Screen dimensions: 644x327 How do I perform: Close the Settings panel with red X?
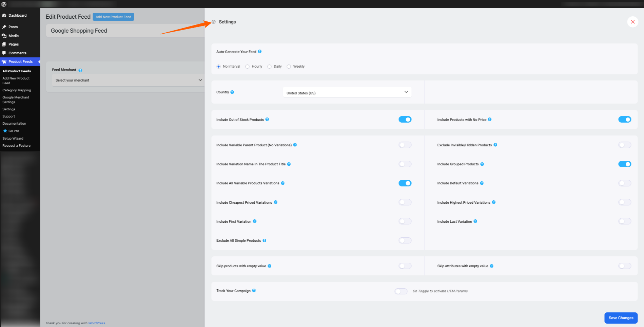(x=632, y=22)
